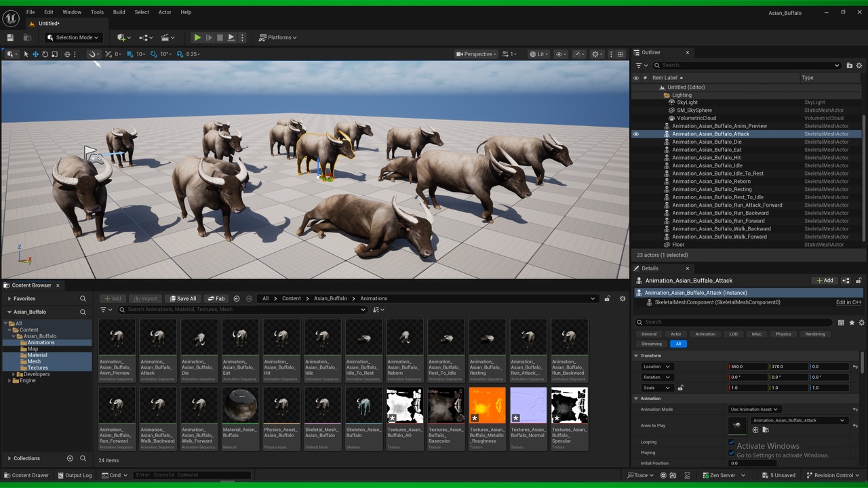Open the Content Browser settings gear
This screenshot has height=488, width=868.
click(x=623, y=298)
